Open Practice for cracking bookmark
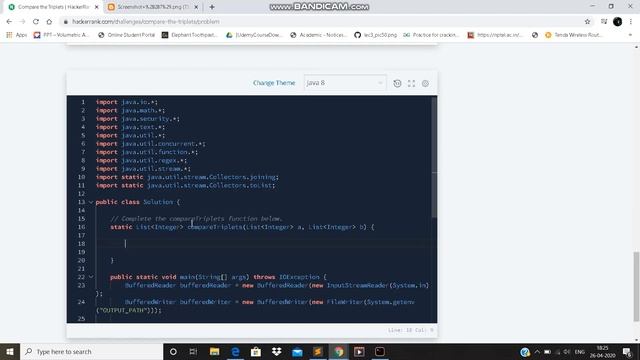 (431, 35)
